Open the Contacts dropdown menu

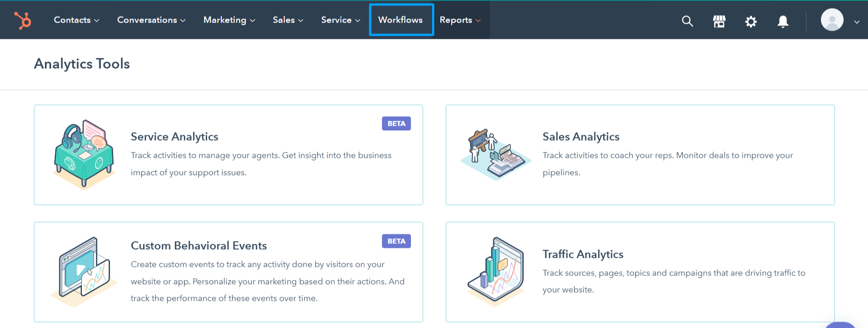[76, 20]
